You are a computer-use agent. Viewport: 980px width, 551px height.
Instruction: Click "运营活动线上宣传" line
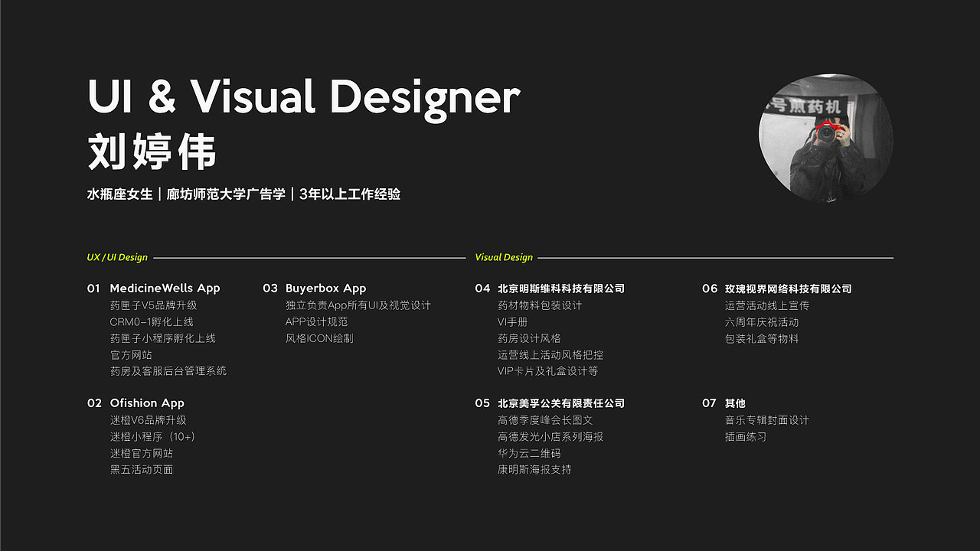[767, 305]
